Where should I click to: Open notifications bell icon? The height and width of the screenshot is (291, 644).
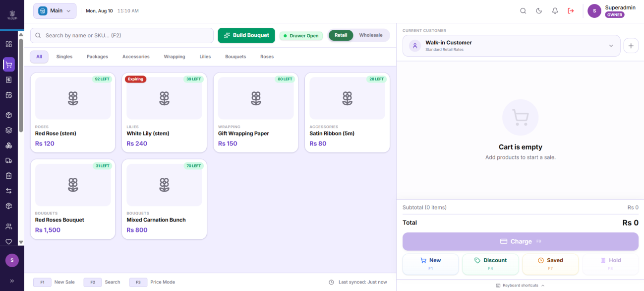point(555,11)
